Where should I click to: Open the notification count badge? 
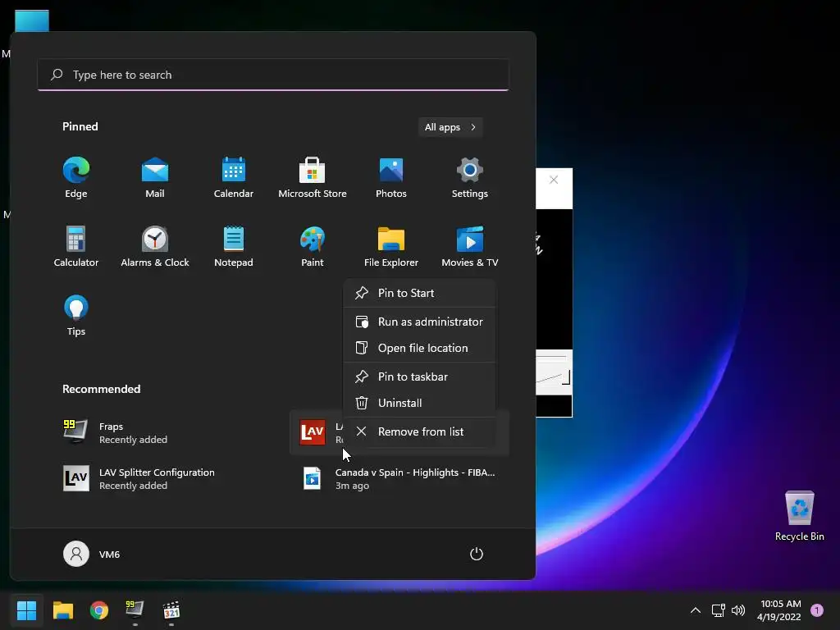click(817, 610)
